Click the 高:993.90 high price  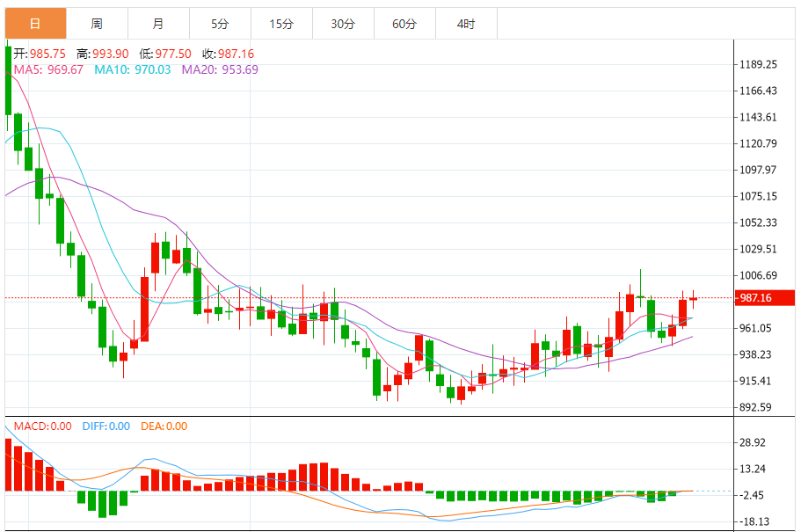coord(102,54)
